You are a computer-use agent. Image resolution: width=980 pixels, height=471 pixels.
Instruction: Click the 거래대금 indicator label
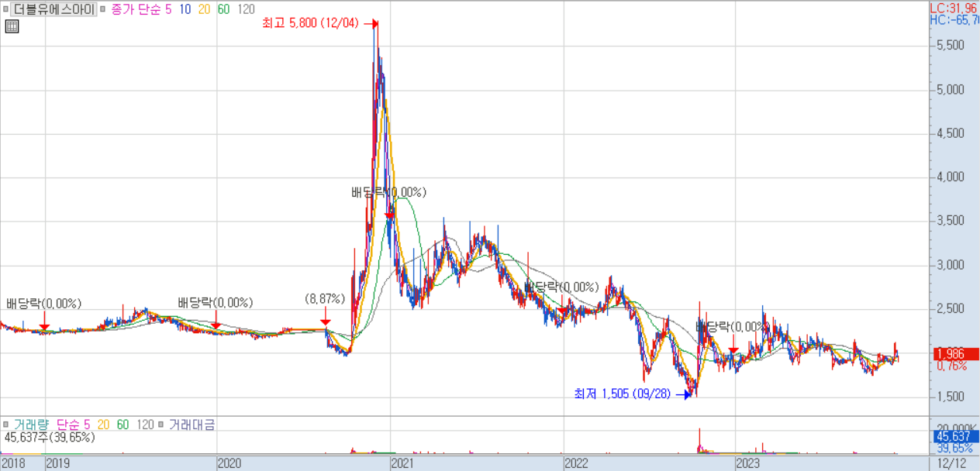click(192, 424)
